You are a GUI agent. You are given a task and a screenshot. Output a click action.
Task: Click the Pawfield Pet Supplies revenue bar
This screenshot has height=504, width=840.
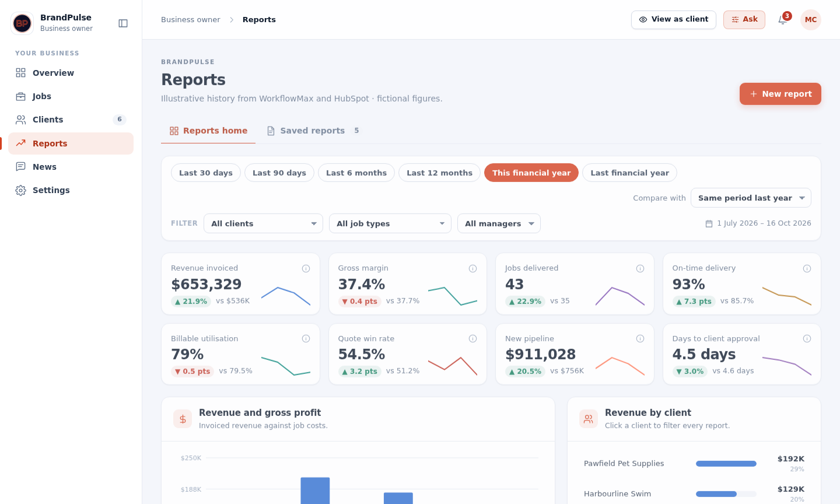click(x=726, y=464)
